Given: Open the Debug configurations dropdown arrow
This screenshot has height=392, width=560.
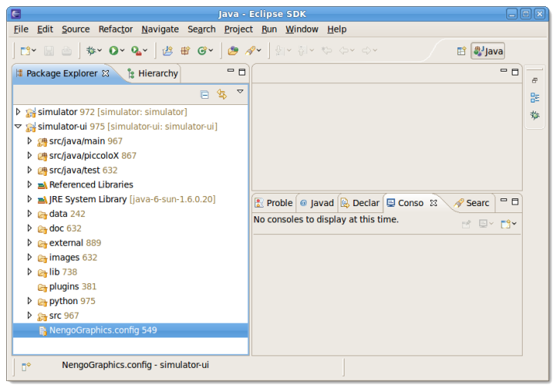Looking at the screenshot, I should pos(100,51).
